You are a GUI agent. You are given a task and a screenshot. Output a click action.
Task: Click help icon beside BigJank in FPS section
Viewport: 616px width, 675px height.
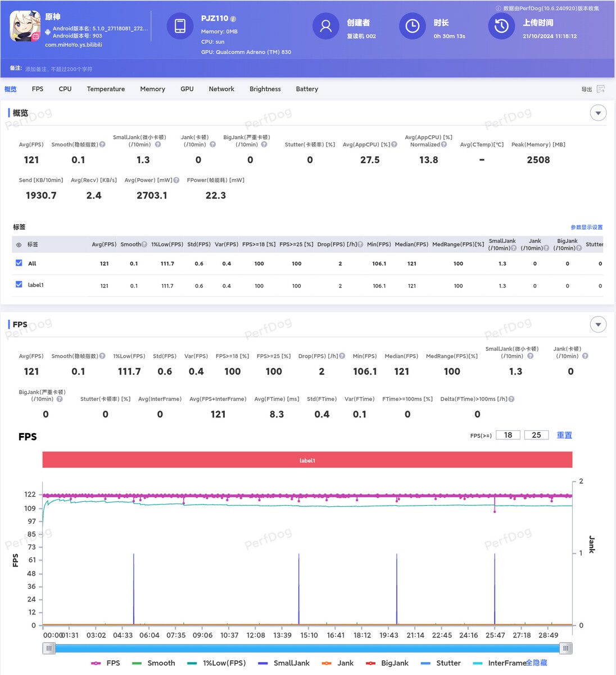click(x=60, y=399)
